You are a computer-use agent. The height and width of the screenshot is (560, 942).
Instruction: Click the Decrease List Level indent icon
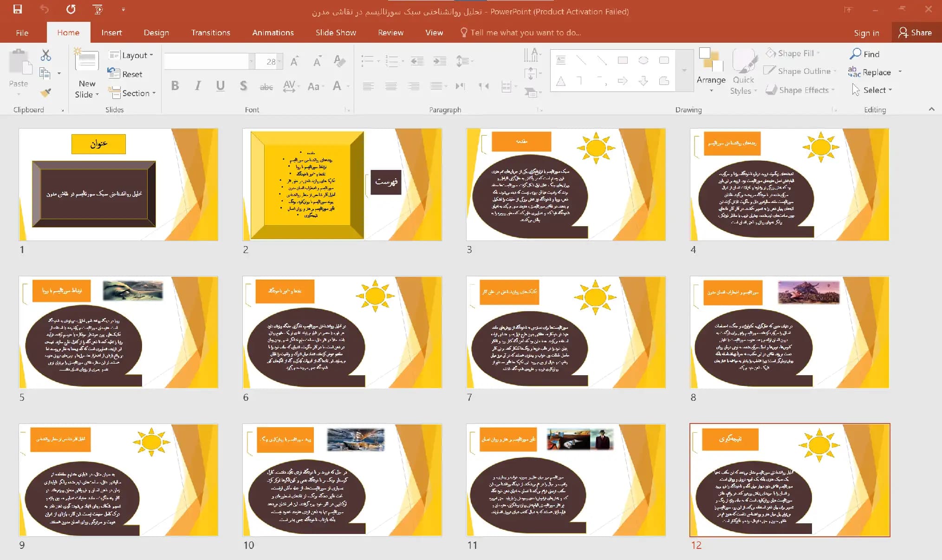pyautogui.click(x=417, y=61)
